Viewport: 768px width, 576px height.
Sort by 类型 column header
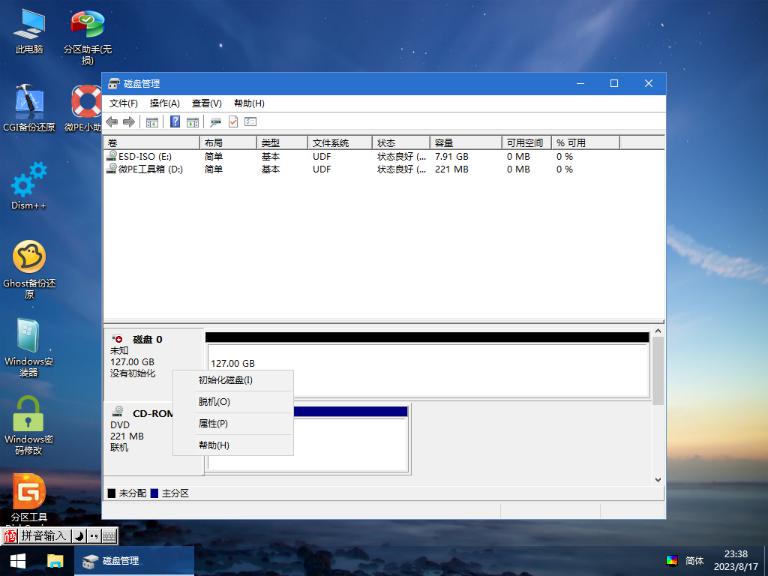[282, 143]
